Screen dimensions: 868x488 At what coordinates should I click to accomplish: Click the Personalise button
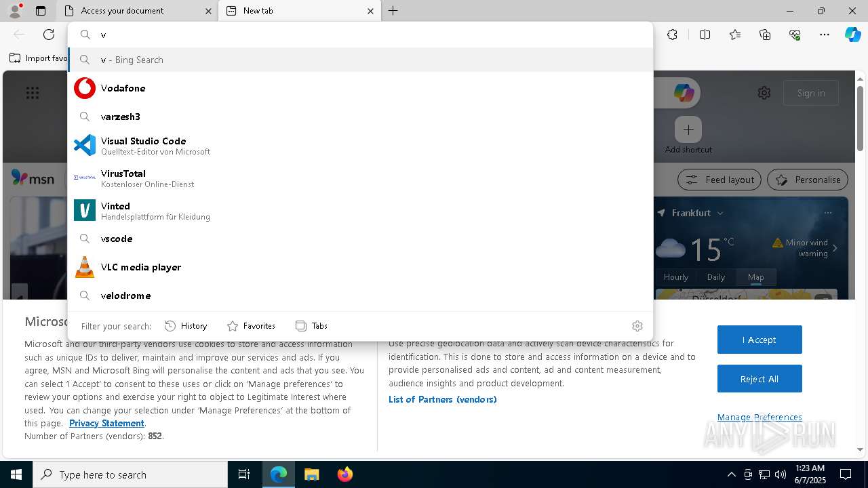(x=808, y=180)
